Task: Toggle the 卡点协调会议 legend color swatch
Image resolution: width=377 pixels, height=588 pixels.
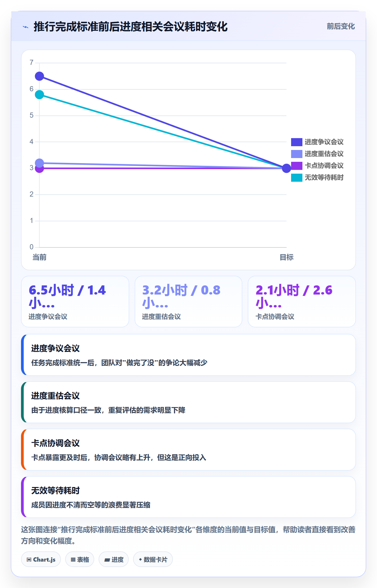Action: [x=296, y=166]
